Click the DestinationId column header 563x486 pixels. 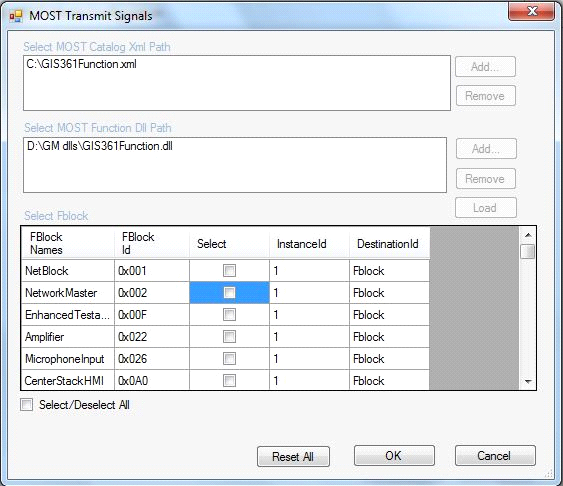(x=389, y=243)
